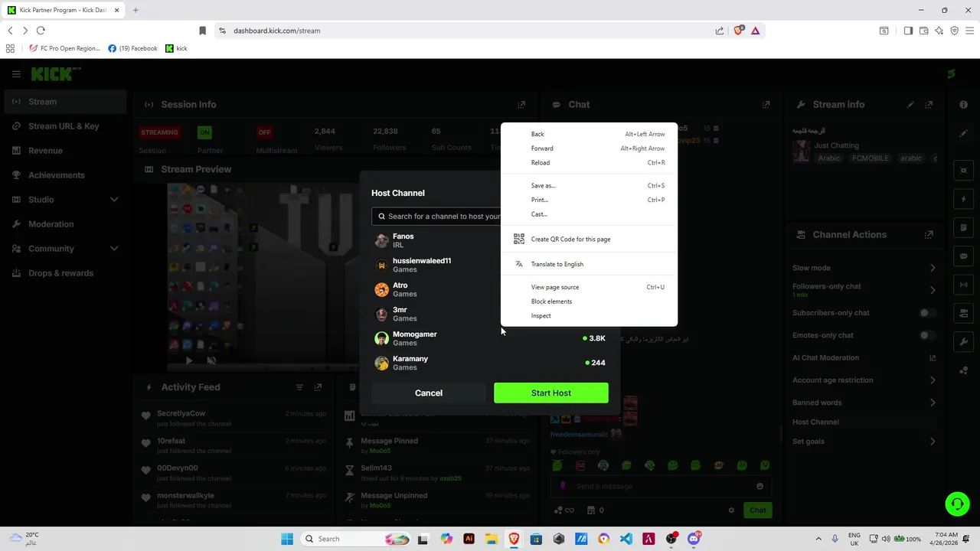Expand Set goals chevron
The height and width of the screenshot is (551, 980).
(x=933, y=442)
